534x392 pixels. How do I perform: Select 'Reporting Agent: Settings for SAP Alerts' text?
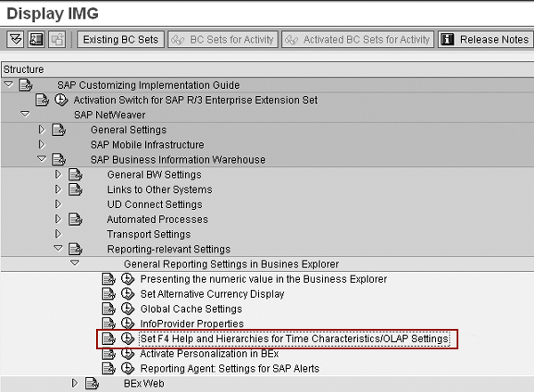pos(230,369)
